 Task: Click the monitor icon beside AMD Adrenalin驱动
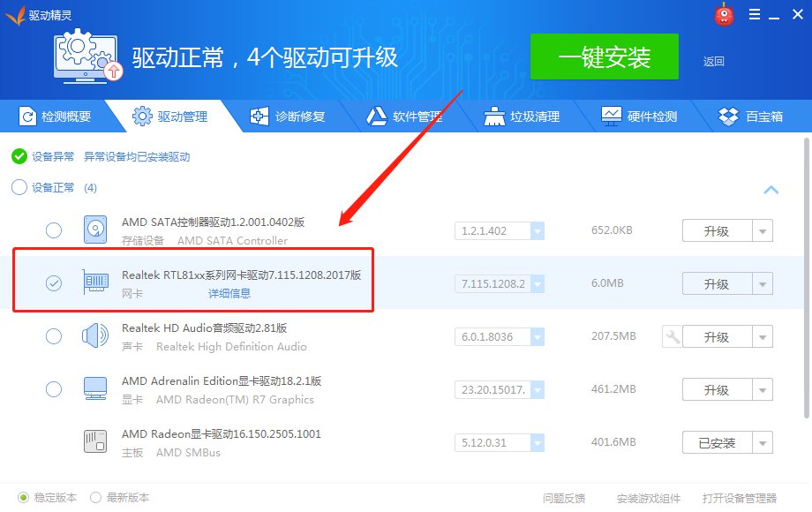pyautogui.click(x=95, y=388)
